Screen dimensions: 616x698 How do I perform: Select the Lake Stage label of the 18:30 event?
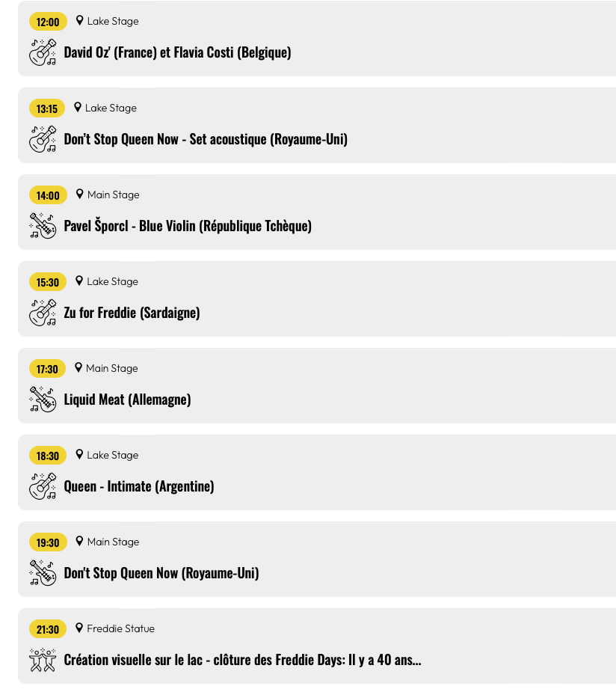click(113, 455)
